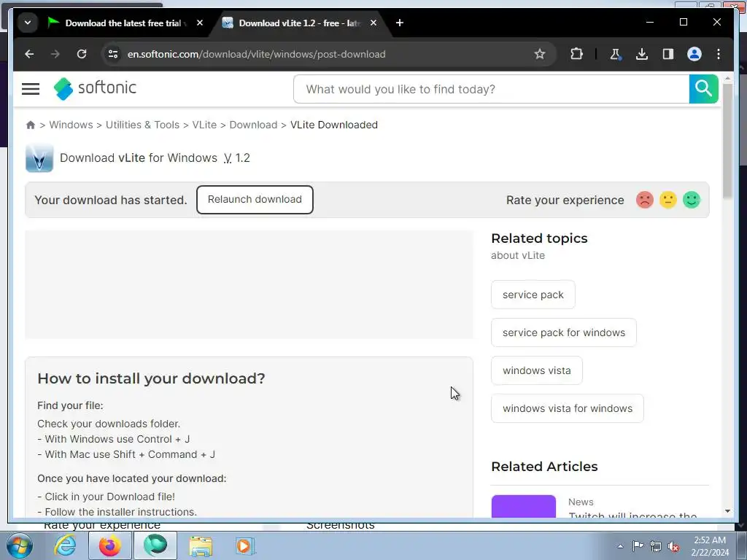Click the green search magnifier button
The width and height of the screenshot is (747, 560).
pos(703,89)
